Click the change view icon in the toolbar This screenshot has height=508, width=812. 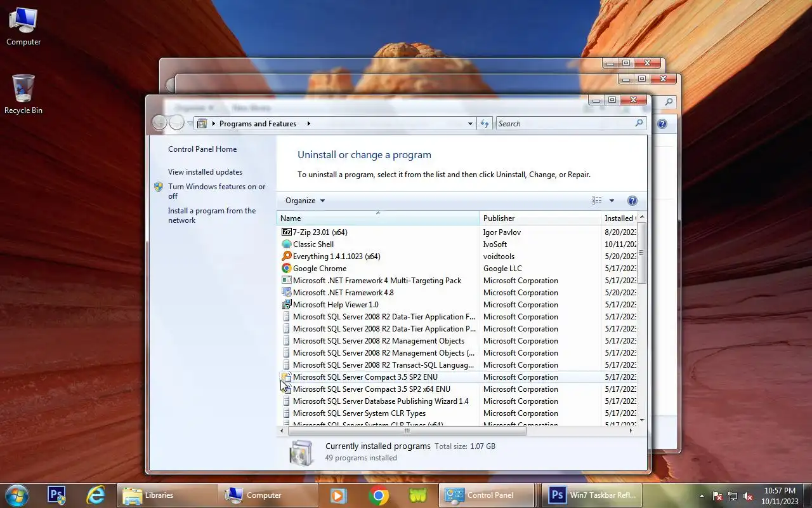pyautogui.click(x=596, y=201)
